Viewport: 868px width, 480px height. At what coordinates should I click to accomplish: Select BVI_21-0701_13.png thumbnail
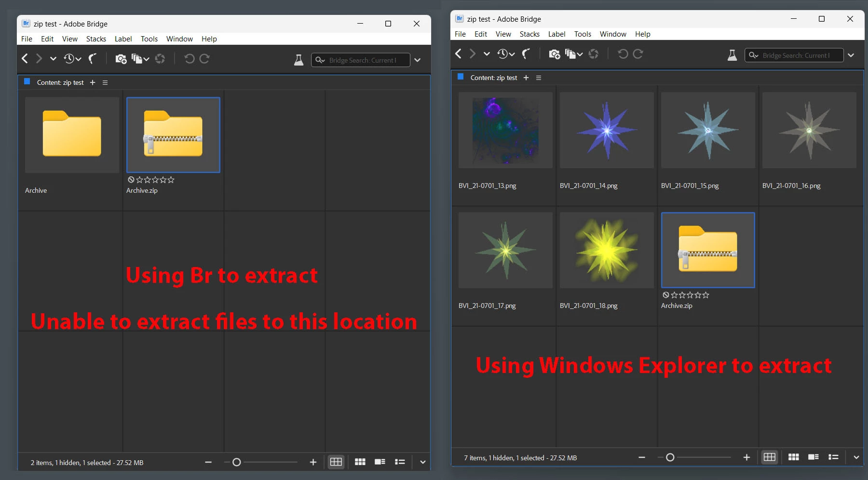[505, 130]
